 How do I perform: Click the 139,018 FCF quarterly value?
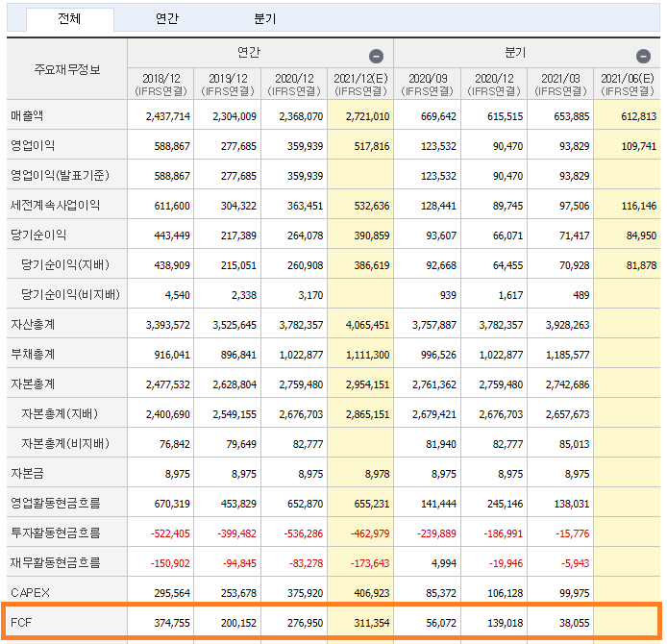(506, 623)
